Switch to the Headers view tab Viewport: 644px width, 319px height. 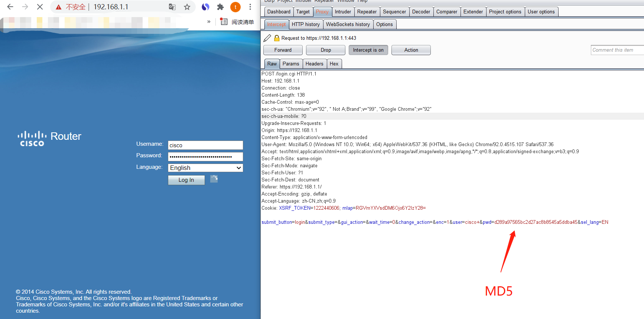click(x=315, y=64)
